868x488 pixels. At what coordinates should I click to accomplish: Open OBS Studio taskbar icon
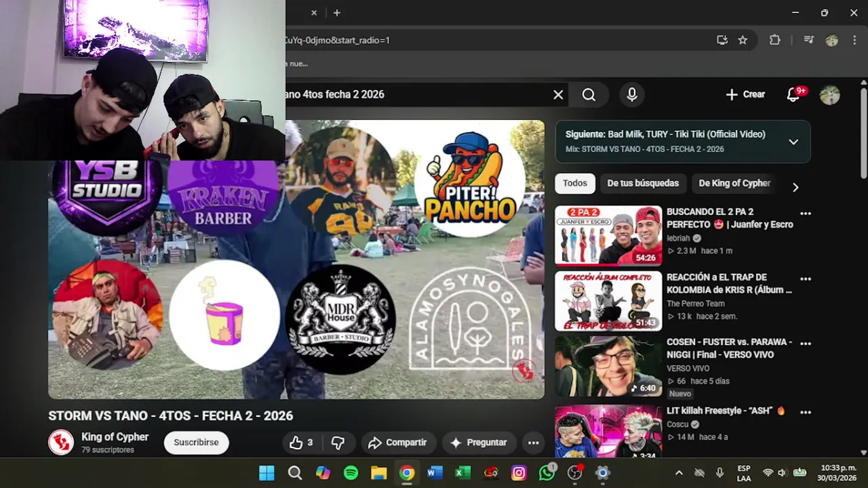tap(575, 473)
